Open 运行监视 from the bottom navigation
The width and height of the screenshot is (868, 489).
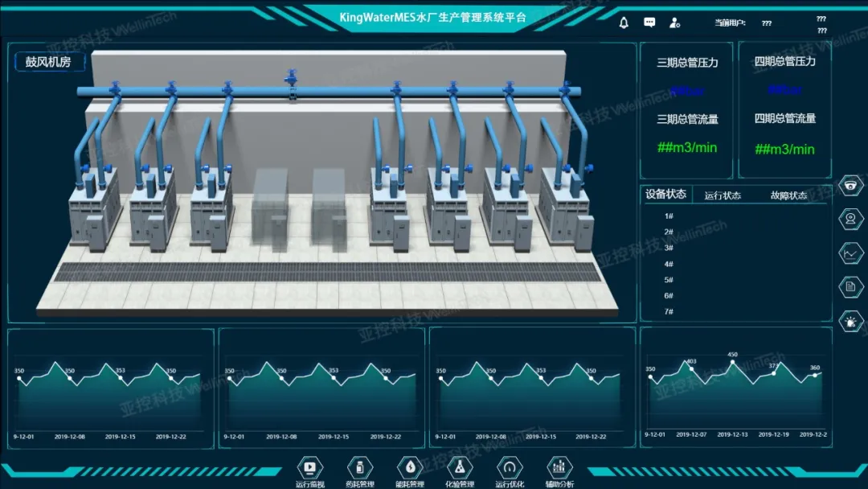coord(309,467)
